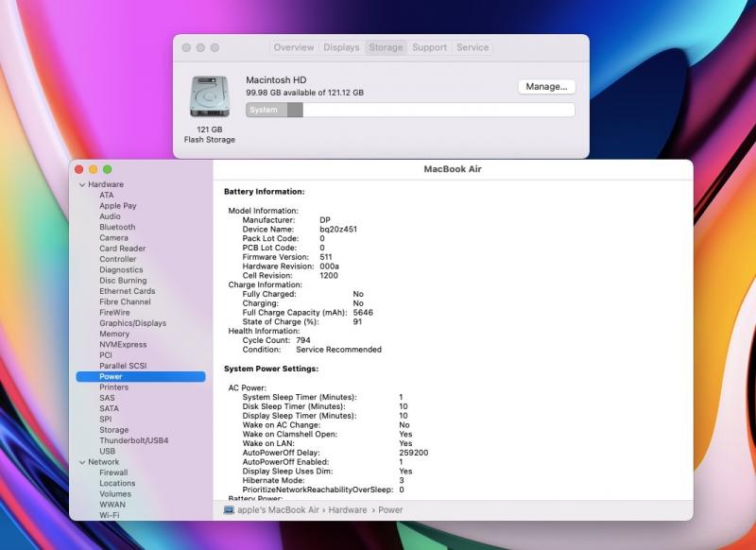Switch to the Overview tab
The image size is (756, 550).
point(294,47)
